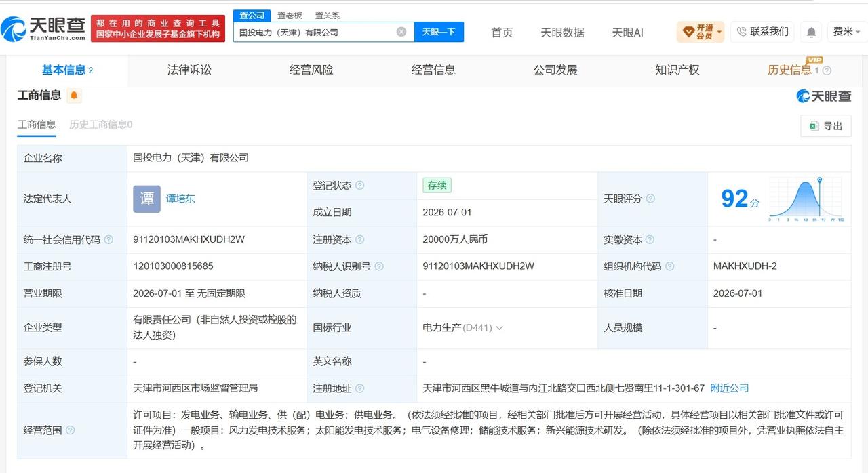
Task: Click the 2026-07-01 至 无固定期限 value
Action: 189,293
